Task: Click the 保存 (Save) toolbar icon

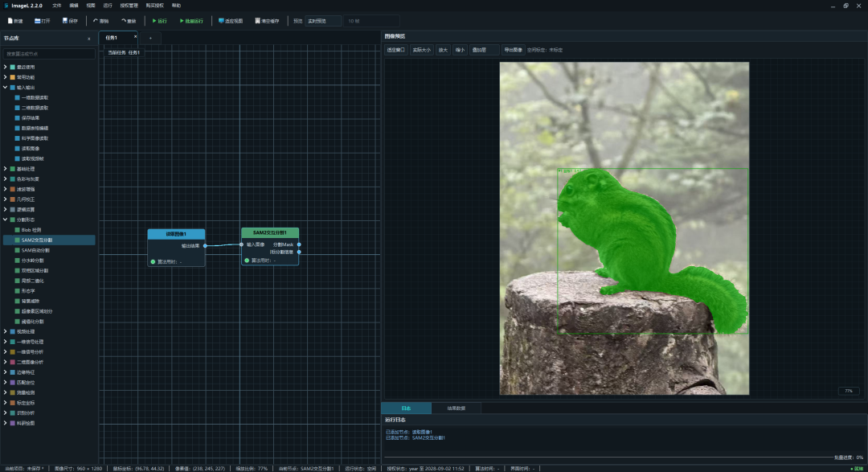Action: pyautogui.click(x=65, y=21)
